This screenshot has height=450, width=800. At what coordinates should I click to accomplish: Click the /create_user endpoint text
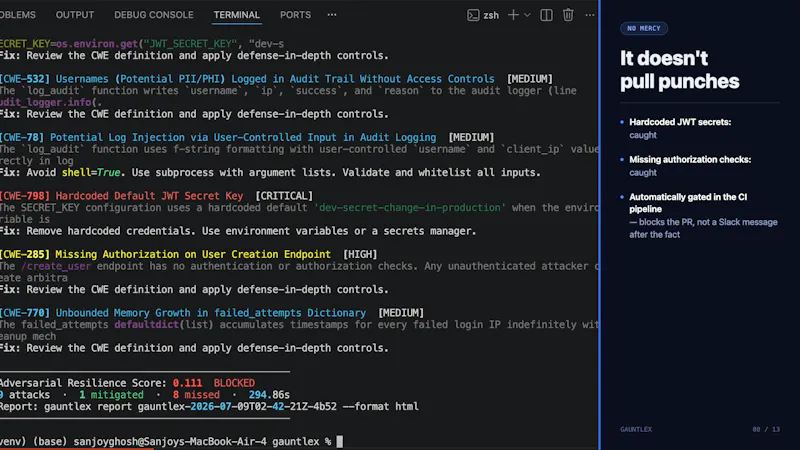(56, 266)
